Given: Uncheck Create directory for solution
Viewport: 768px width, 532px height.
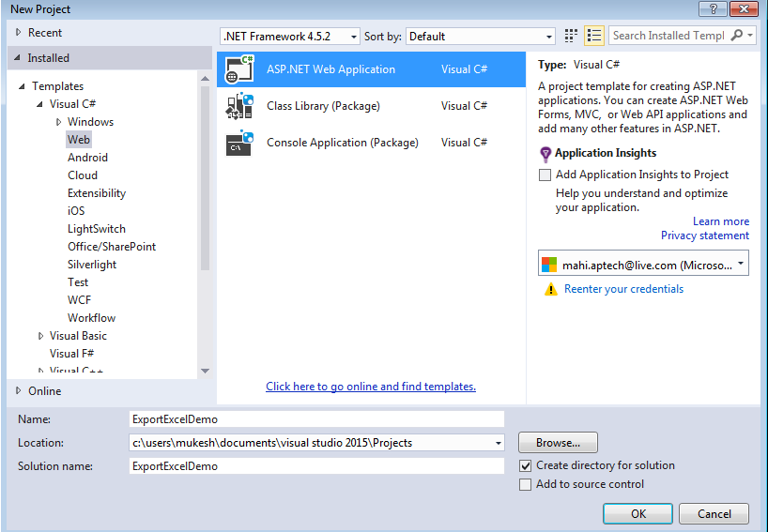Looking at the screenshot, I should pyautogui.click(x=525, y=466).
